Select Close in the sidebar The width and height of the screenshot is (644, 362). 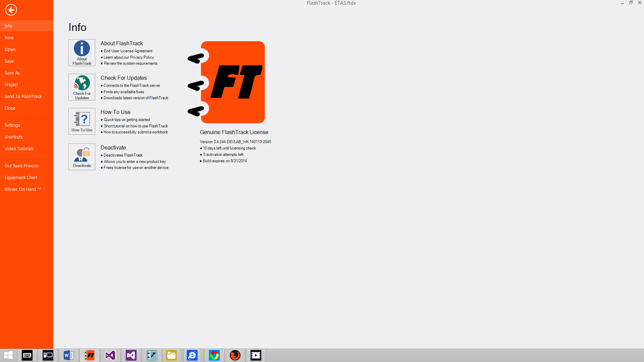click(26, 108)
